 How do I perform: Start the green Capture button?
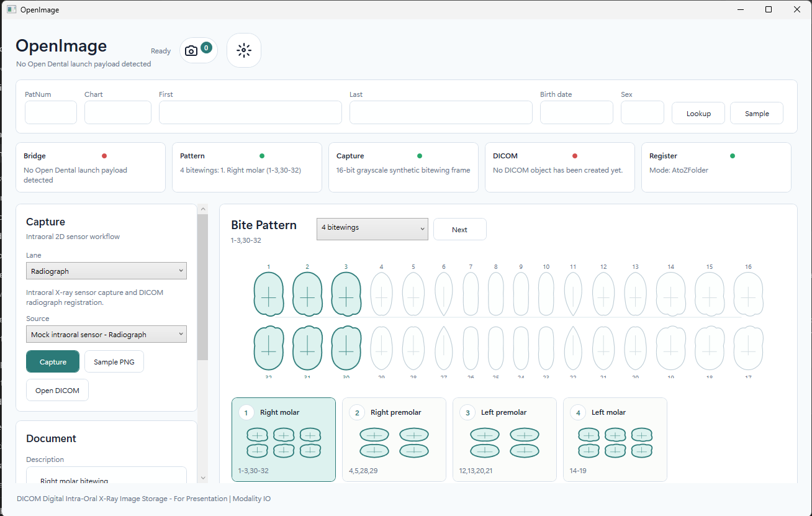[x=53, y=361]
